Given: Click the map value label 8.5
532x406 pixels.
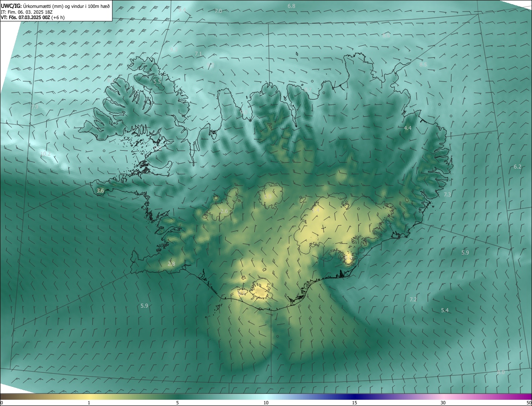Looking at the screenshot, I should [x=423, y=65].
